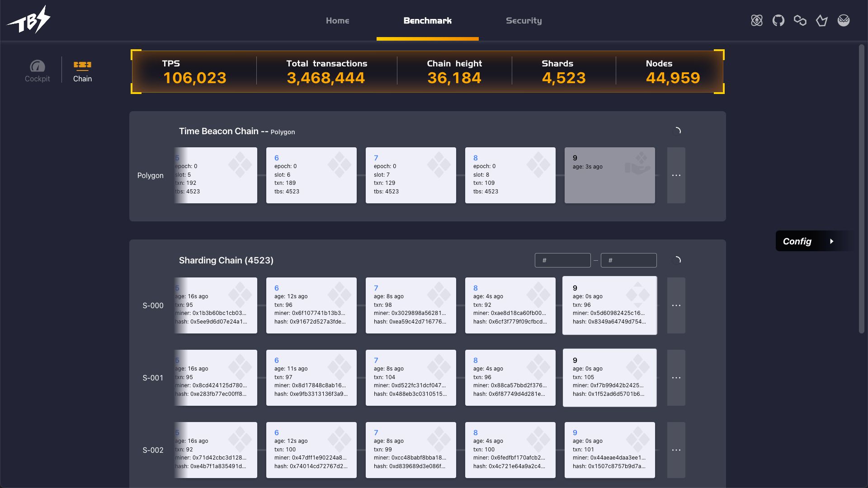Select the Chain view icon

pyautogui.click(x=82, y=71)
